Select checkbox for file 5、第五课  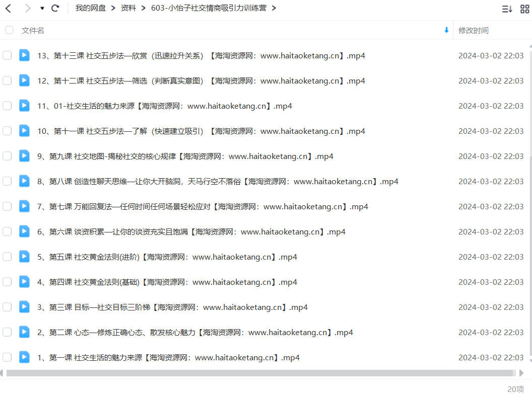pyautogui.click(x=7, y=257)
